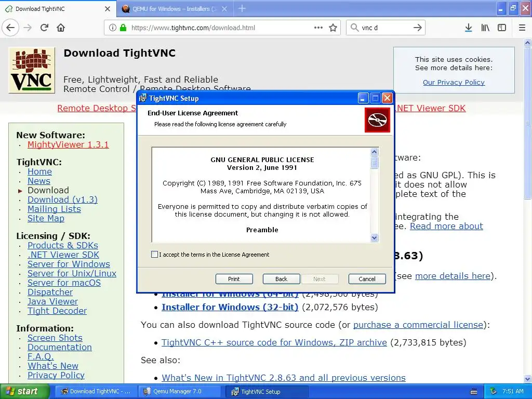Screen dimensions: 532x399
Task: Select Download TightVNC taskbar item
Action: [96, 392]
